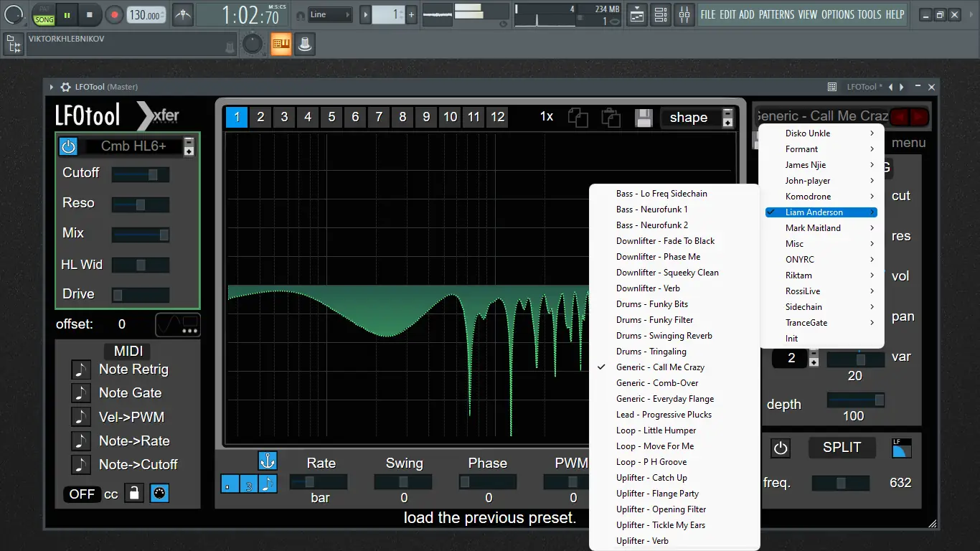Click the SPLIT button

click(842, 448)
